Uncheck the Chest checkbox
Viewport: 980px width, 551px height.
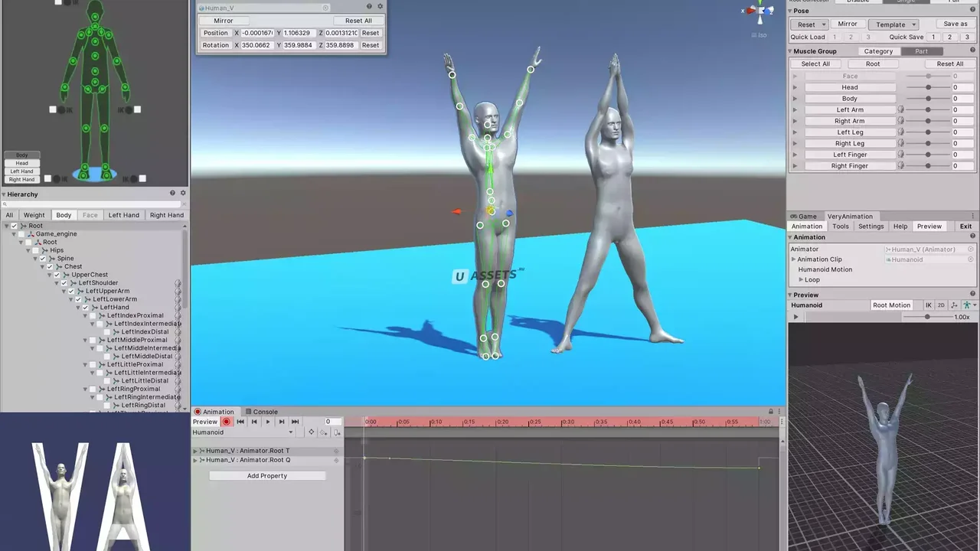tap(50, 267)
